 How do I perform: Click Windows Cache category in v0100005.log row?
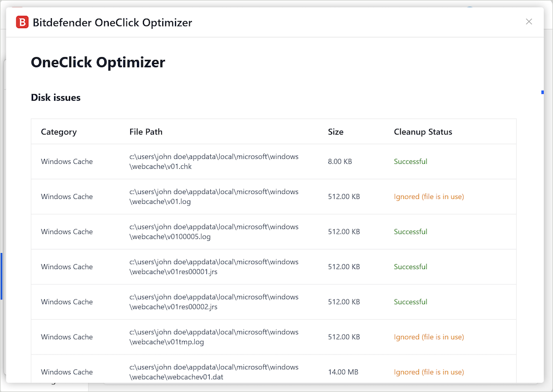click(x=67, y=232)
